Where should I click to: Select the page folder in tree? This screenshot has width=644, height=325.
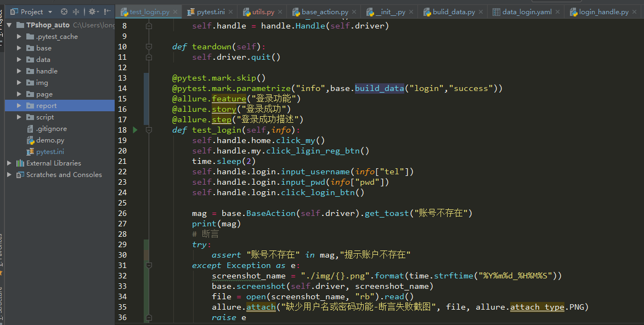click(44, 94)
